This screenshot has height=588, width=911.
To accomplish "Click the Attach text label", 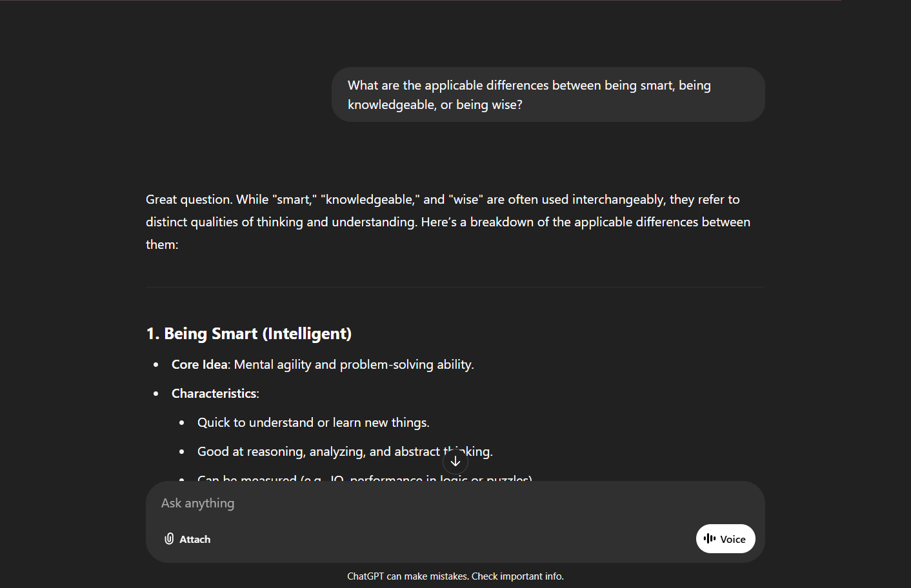I will [195, 539].
